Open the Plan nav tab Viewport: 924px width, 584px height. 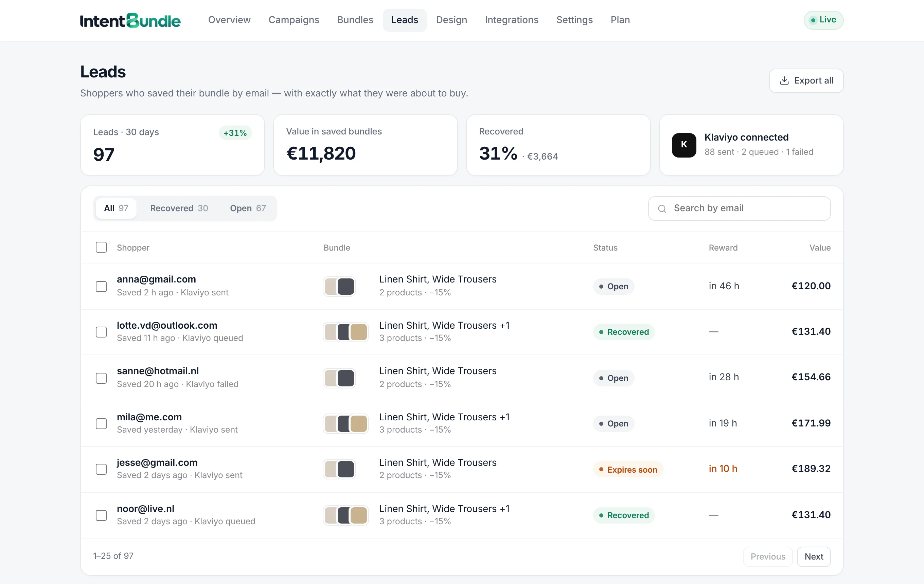[620, 20]
